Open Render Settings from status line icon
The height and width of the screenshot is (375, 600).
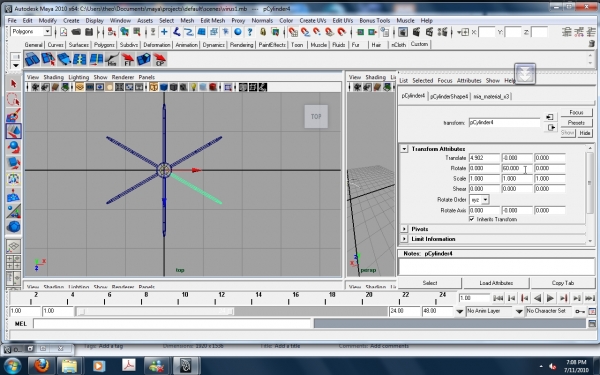pyautogui.click(x=442, y=32)
